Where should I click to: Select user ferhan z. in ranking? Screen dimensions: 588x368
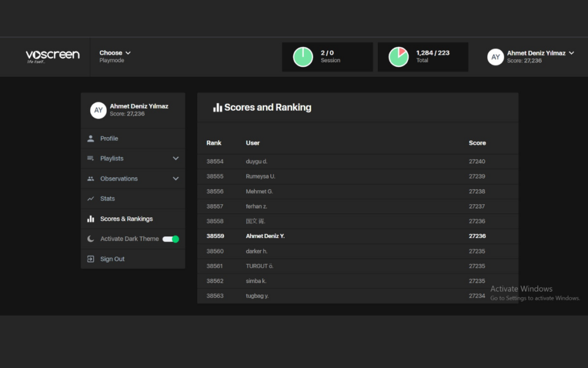click(257, 206)
